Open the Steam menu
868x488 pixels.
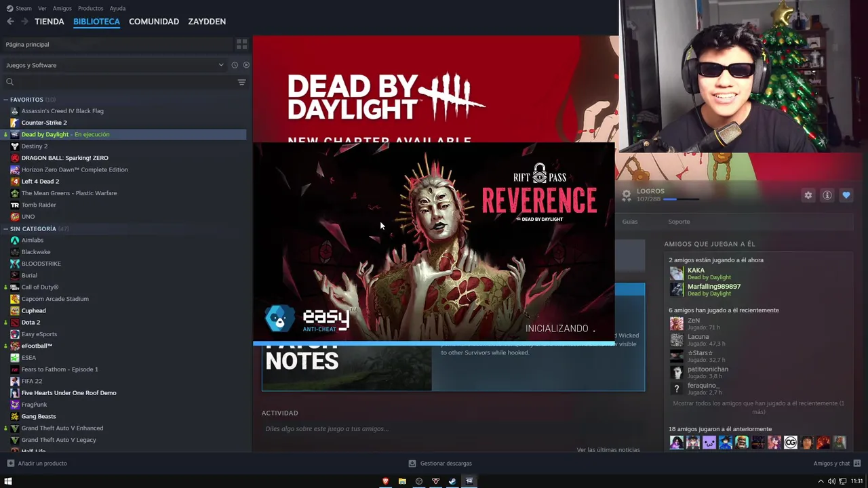(19, 8)
